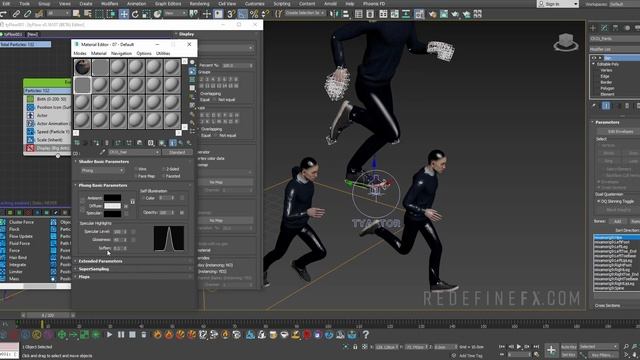Expand the SuperSampling rollout
The height and width of the screenshot is (360, 640).
tap(94, 269)
